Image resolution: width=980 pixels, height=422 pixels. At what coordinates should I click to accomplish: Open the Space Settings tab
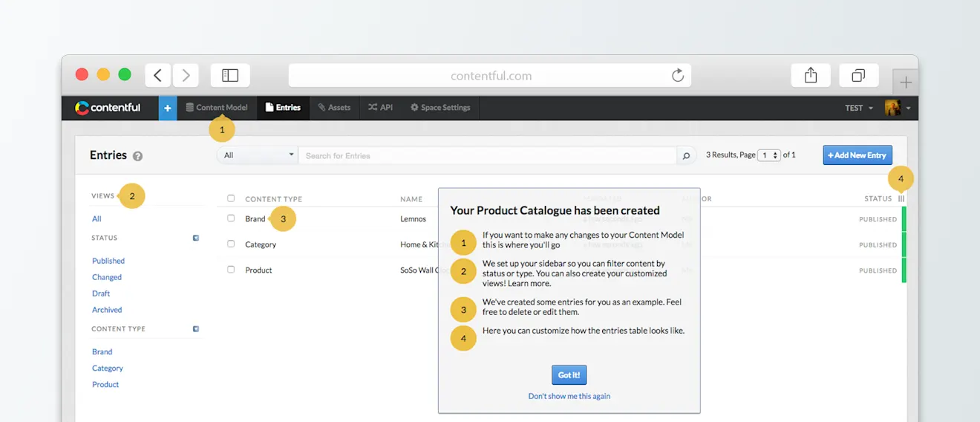pos(440,108)
